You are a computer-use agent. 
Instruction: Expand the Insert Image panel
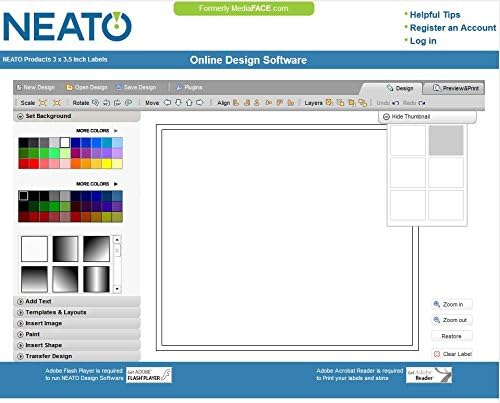pos(77,323)
